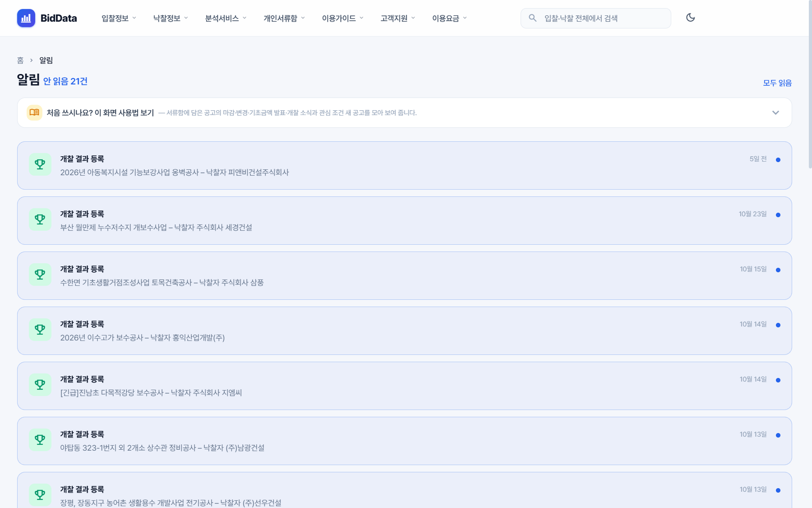
Task: Open the 이용가이드 dropdown menu
Action: click(342, 18)
